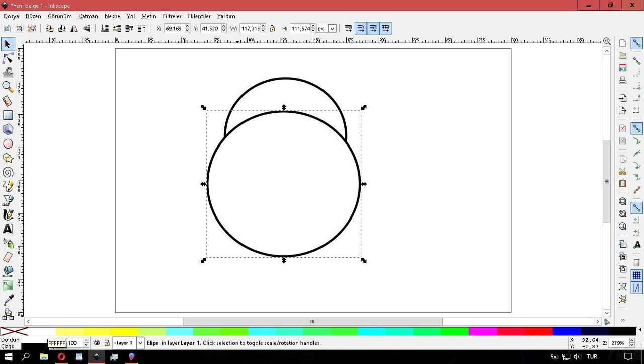The width and height of the screenshot is (644, 364).
Task: Click the zoom percentage field
Action: 618,343
